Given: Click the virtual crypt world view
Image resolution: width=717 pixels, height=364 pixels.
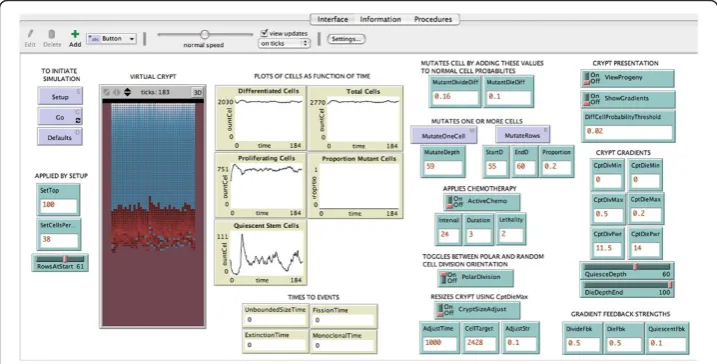Looking at the screenshot, I should (x=153, y=214).
